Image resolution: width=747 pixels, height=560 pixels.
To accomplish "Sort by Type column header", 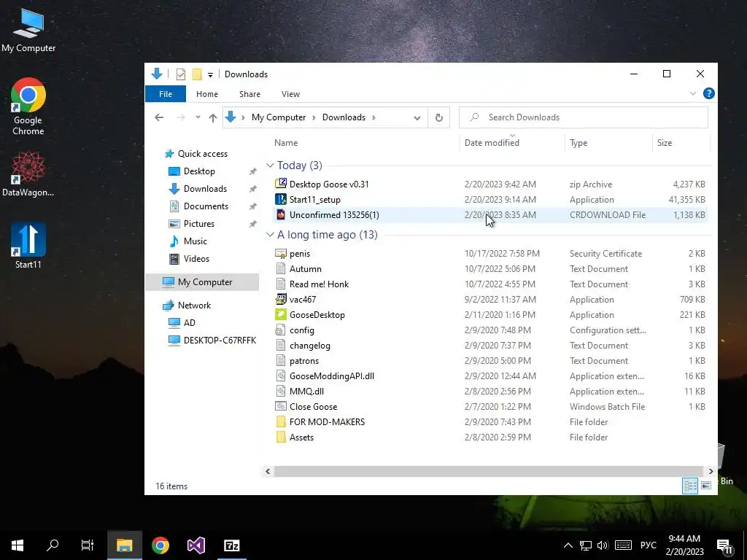I will [x=578, y=143].
